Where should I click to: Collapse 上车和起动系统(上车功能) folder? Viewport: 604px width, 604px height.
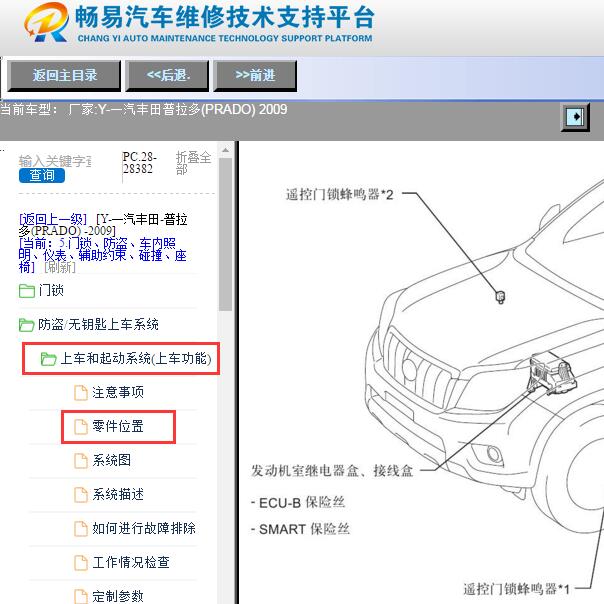(x=136, y=358)
